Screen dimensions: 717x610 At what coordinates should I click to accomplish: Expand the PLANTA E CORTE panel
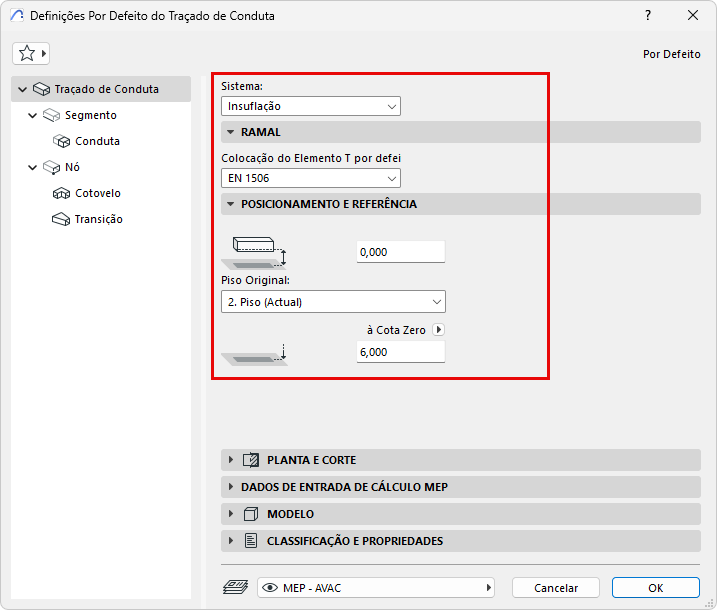tap(231, 460)
